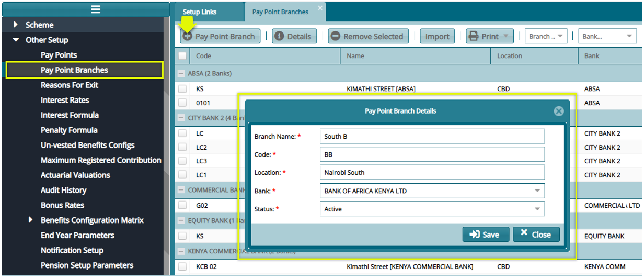Collapse the ABSA bank group
Screen dimensions: 644x279
pos(181,73)
